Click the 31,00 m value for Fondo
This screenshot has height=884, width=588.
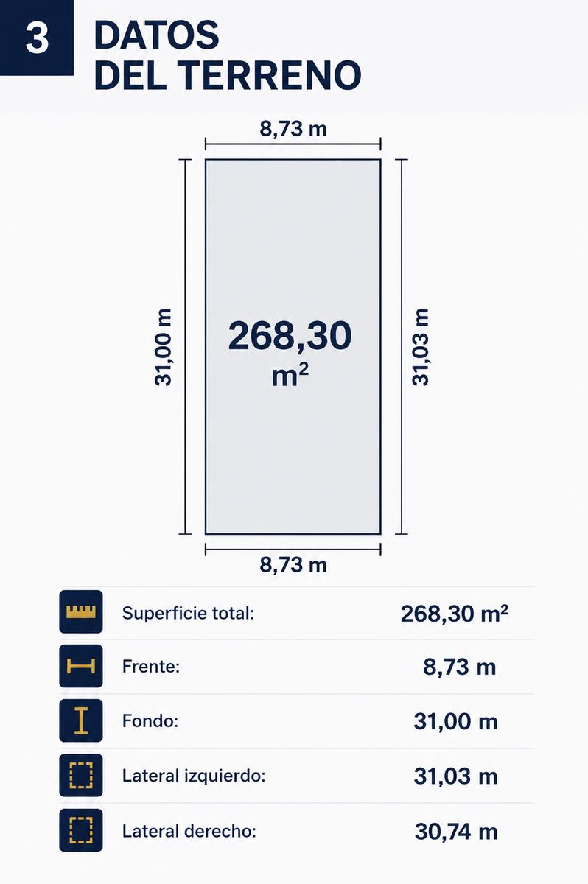click(456, 721)
